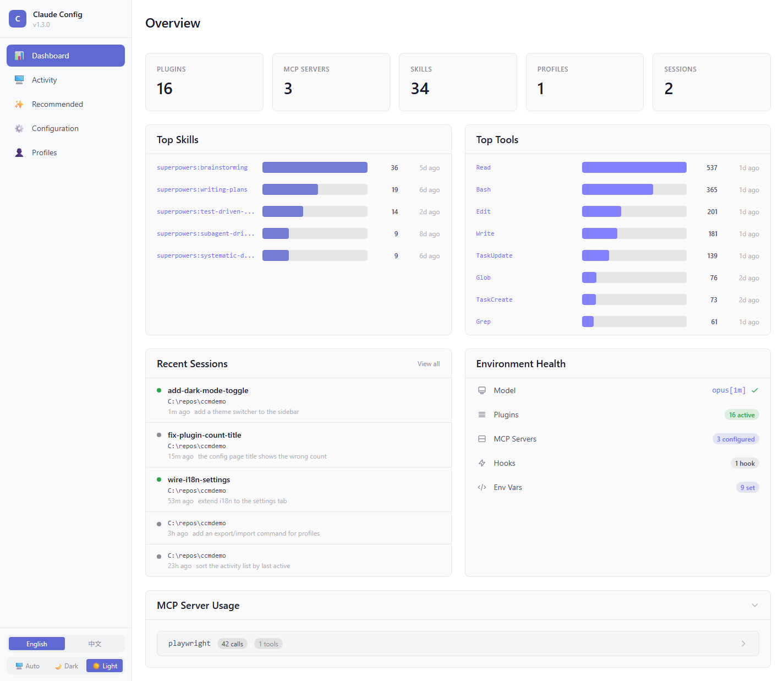The height and width of the screenshot is (681, 784).
Task: Open the superpowers:test-driven skill
Action: pos(206,211)
